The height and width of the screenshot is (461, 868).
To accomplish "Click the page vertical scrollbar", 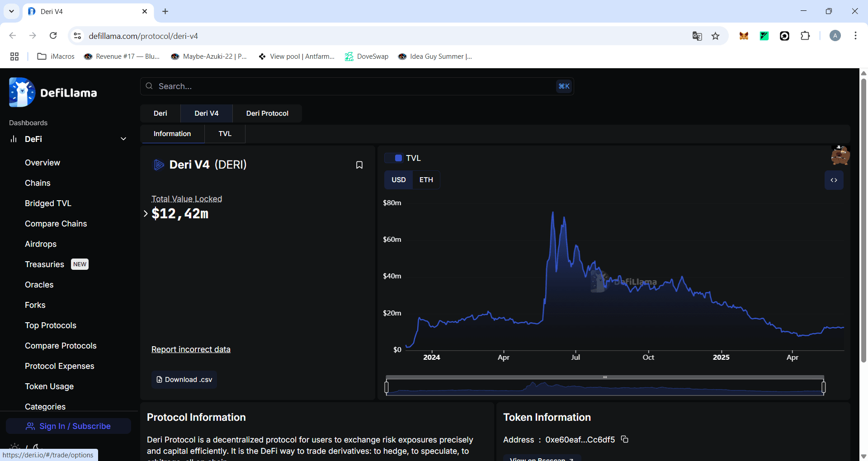I will click(863, 220).
